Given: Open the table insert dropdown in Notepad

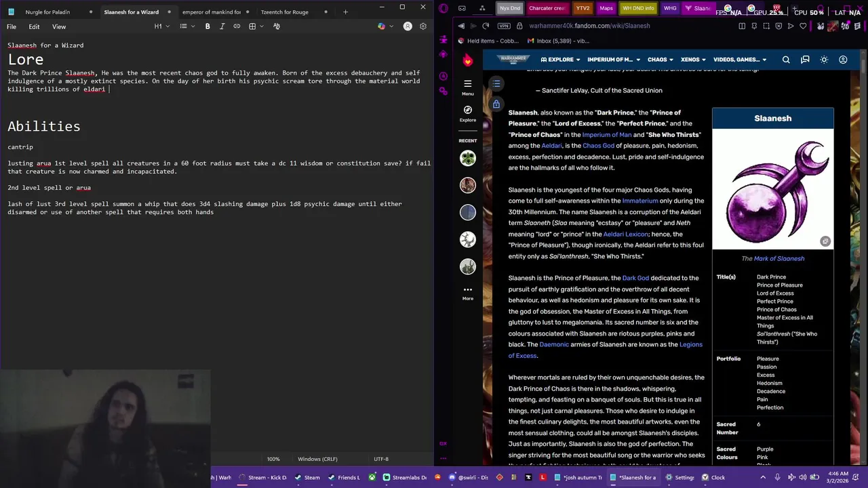Looking at the screenshot, I should pos(255,26).
